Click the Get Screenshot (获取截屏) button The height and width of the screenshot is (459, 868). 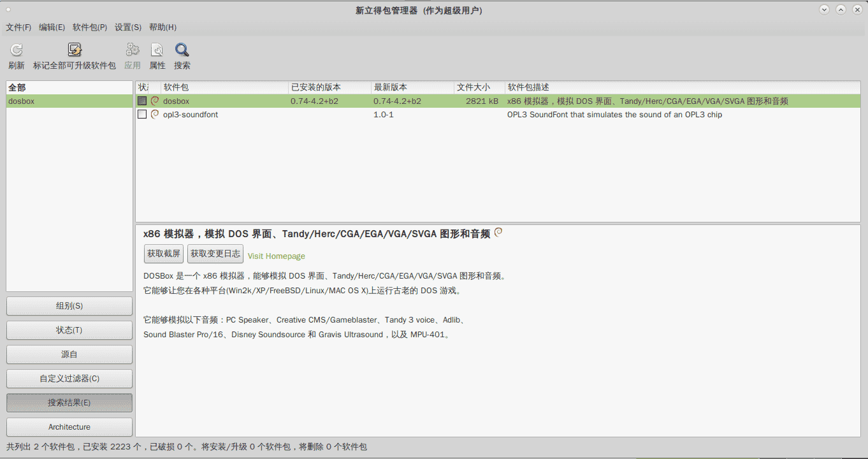164,254
